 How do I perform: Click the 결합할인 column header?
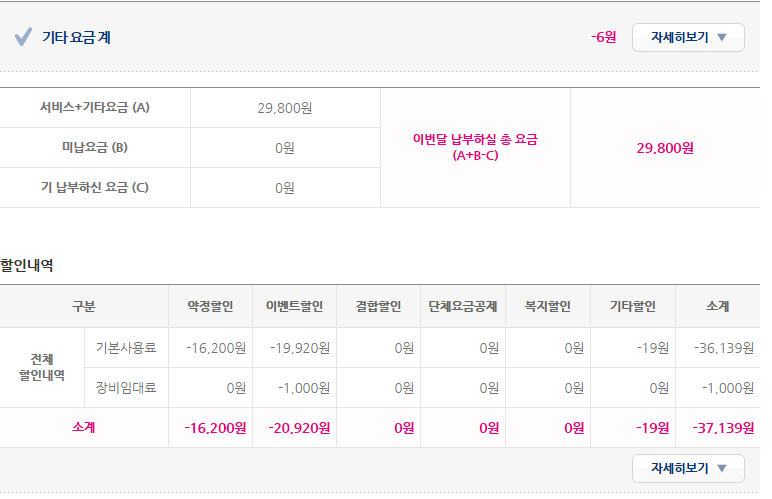click(378, 307)
